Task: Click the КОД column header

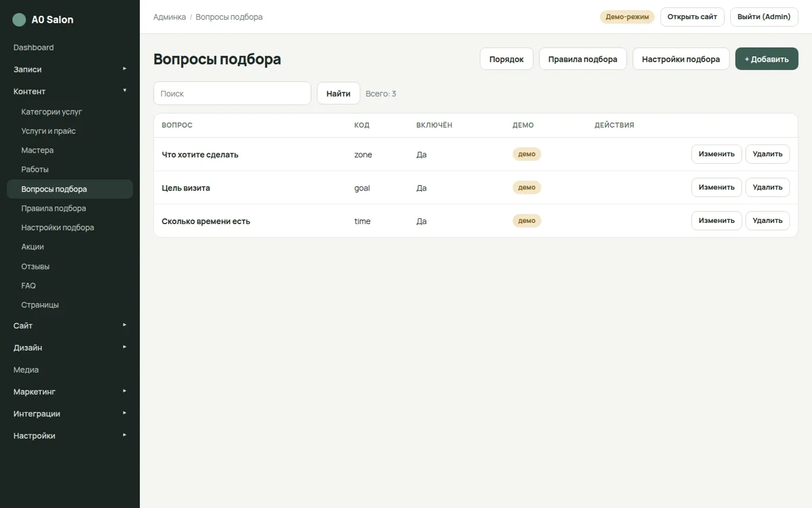Action: pyautogui.click(x=362, y=125)
